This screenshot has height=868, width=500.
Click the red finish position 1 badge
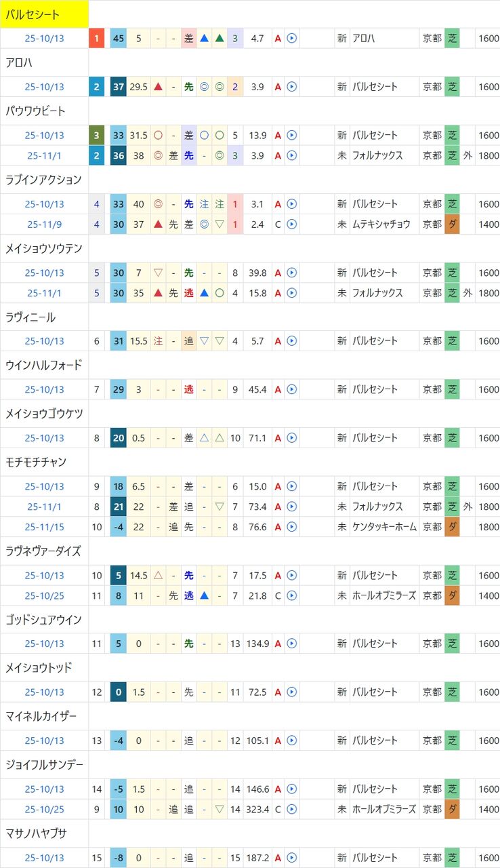pyautogui.click(x=97, y=39)
